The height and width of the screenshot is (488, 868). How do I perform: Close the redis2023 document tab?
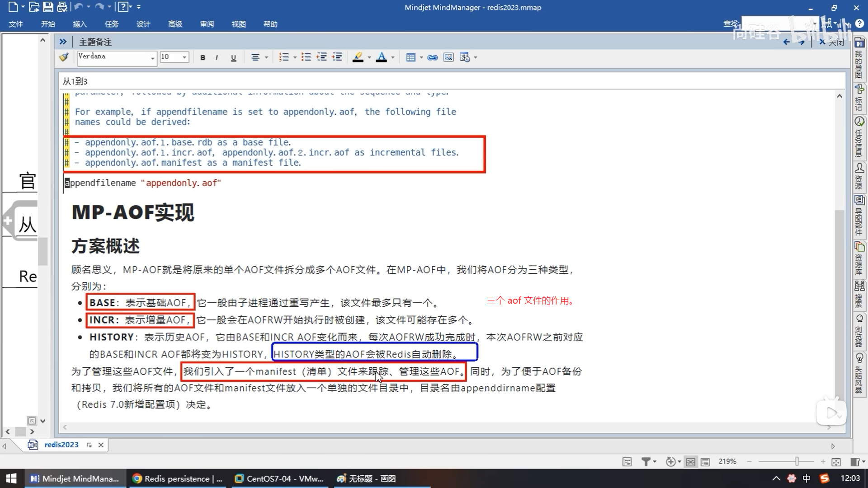point(101,445)
